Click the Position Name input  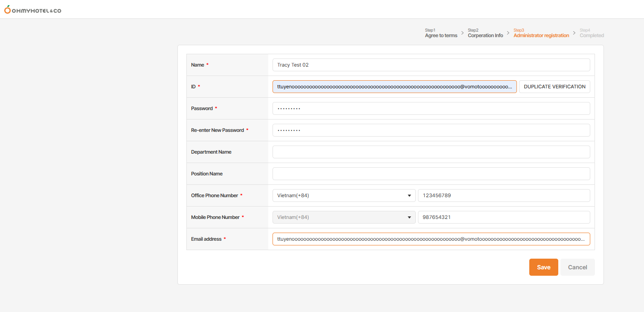pos(431,174)
